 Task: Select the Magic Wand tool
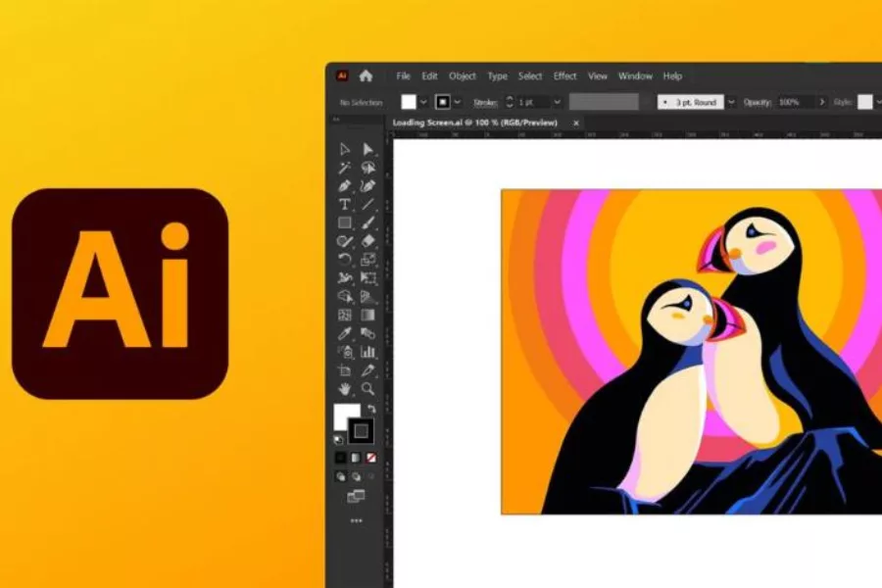point(345,168)
